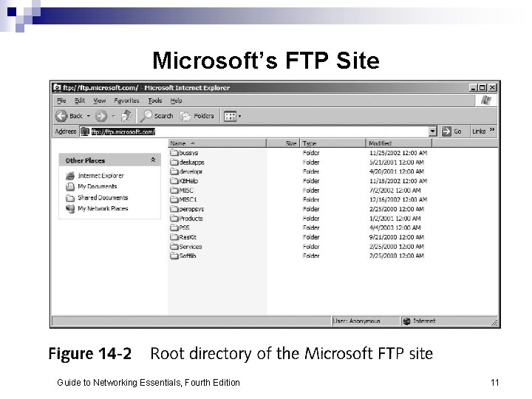
Task: Select the KBHelp folder icon
Action: [x=174, y=181]
